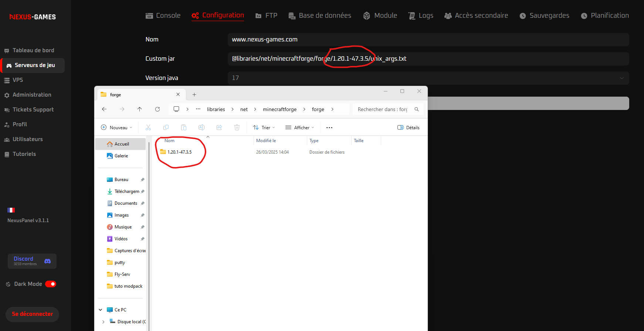Image resolution: width=644 pixels, height=331 pixels.
Task: Click the Nexus-Games logo
Action: click(33, 17)
